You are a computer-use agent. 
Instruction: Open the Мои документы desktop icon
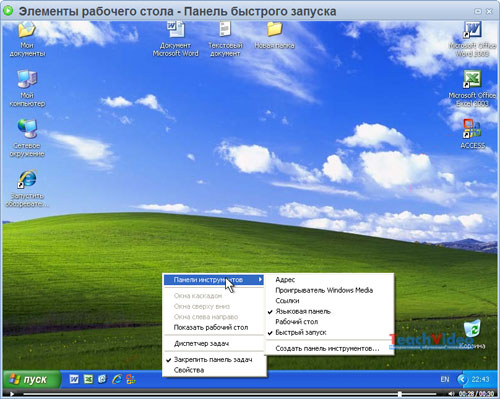(27, 38)
